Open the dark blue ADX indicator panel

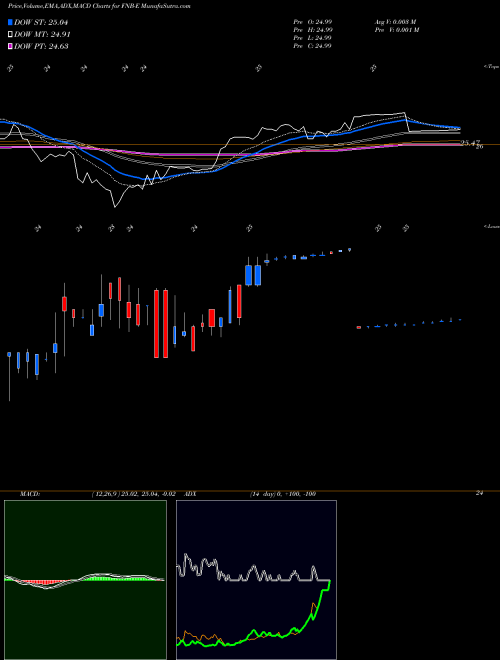[x=256, y=580]
